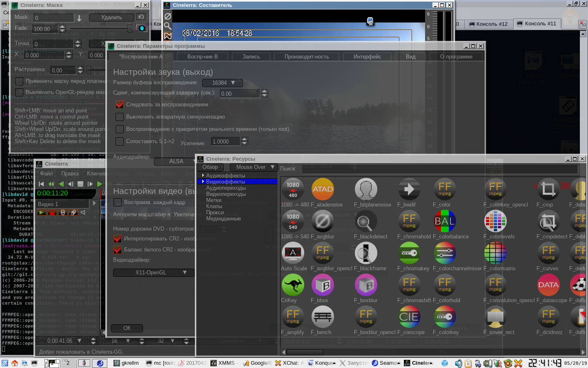Select the F_colorchannelmixer effect icon
The height and width of the screenshot is (368, 588).
(x=445, y=253)
